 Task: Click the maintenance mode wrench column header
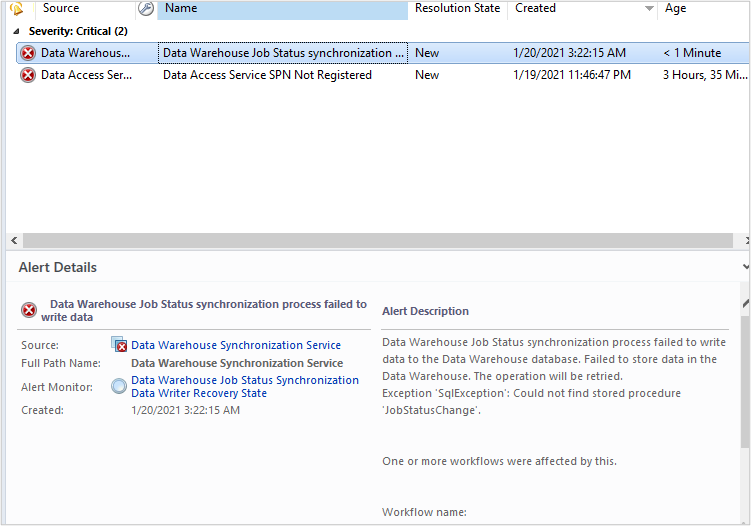[x=146, y=8]
